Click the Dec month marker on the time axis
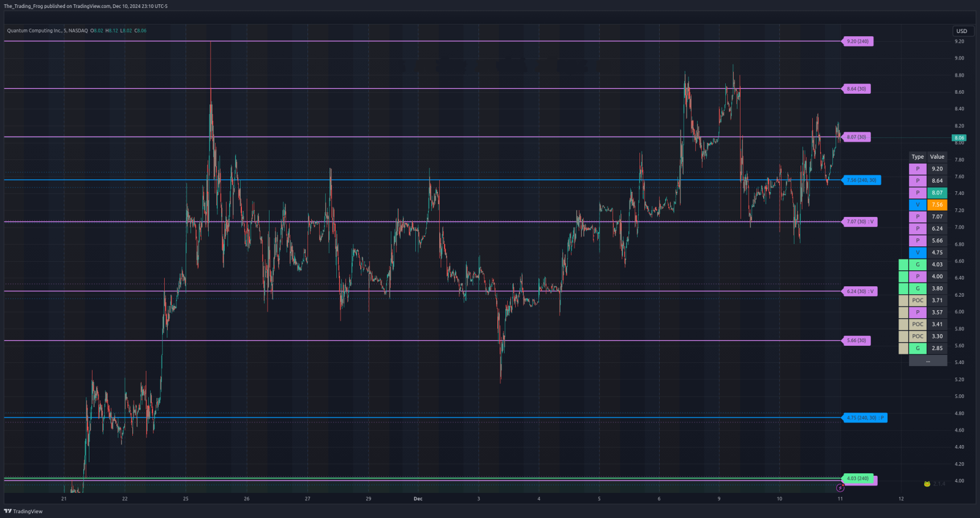 tap(418, 499)
